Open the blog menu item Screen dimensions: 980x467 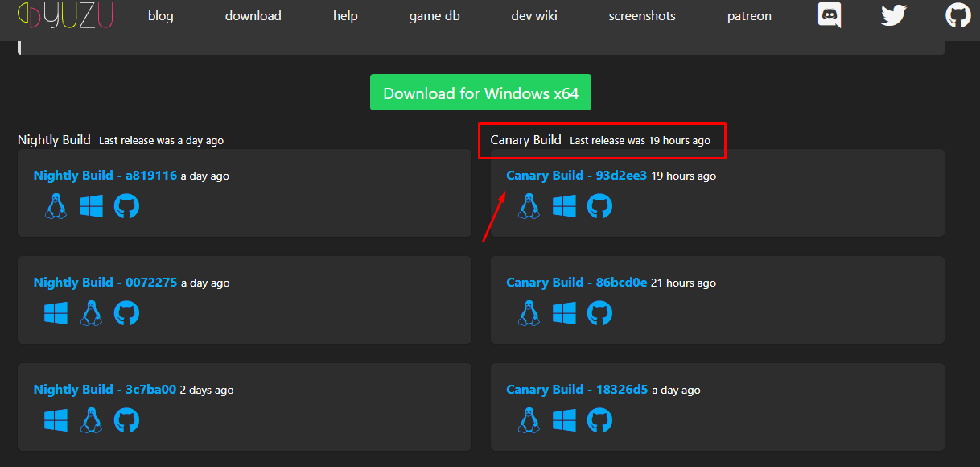point(161,16)
